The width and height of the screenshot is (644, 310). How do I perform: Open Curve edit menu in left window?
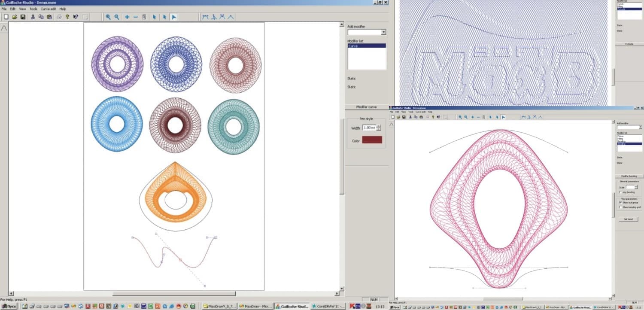(x=48, y=9)
